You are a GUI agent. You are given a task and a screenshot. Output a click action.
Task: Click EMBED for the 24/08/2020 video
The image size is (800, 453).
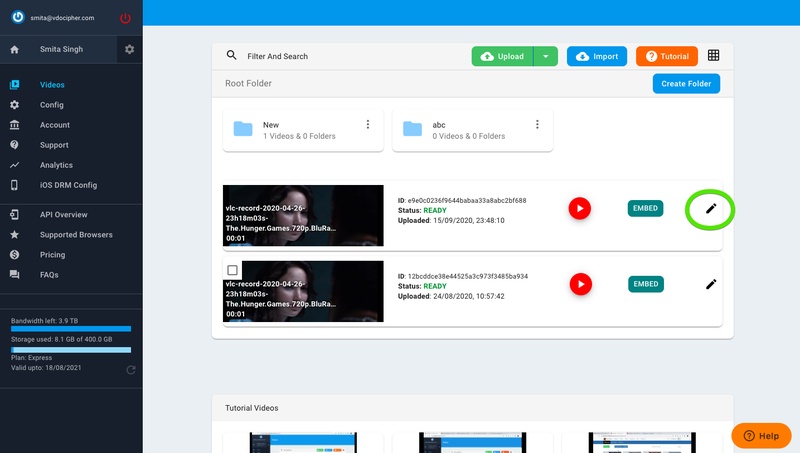645,284
